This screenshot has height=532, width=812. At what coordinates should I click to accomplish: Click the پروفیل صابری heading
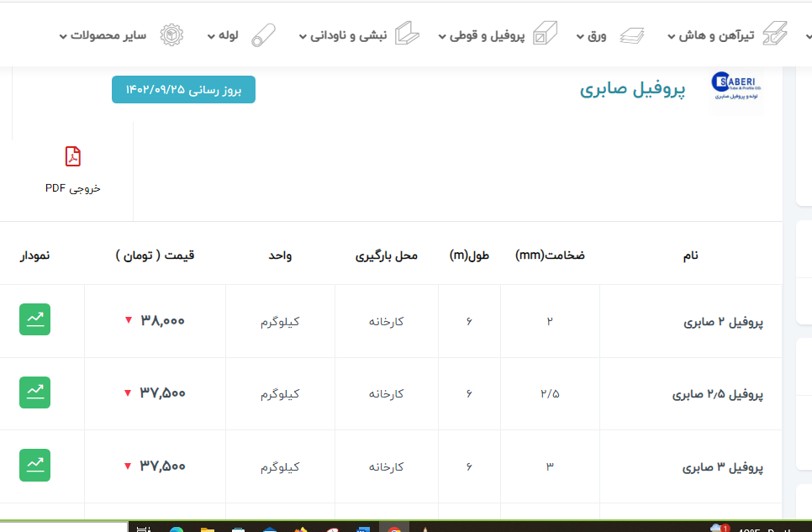[632, 89]
